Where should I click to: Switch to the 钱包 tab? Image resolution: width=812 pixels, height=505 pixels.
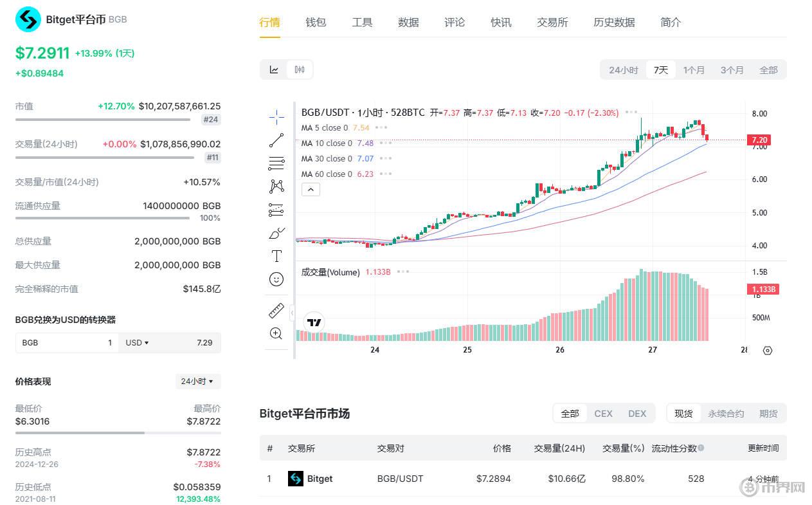click(x=316, y=23)
